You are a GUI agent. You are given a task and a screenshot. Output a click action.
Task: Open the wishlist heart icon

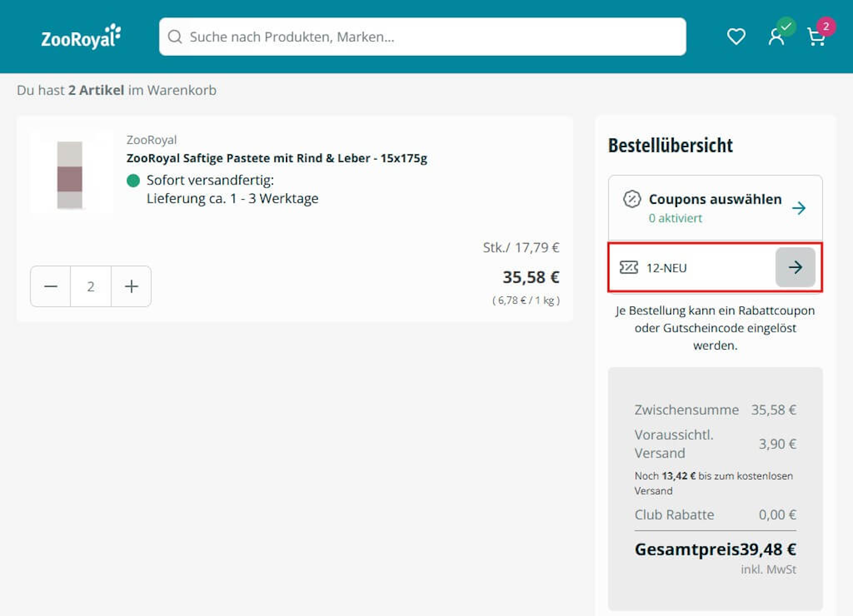(736, 37)
